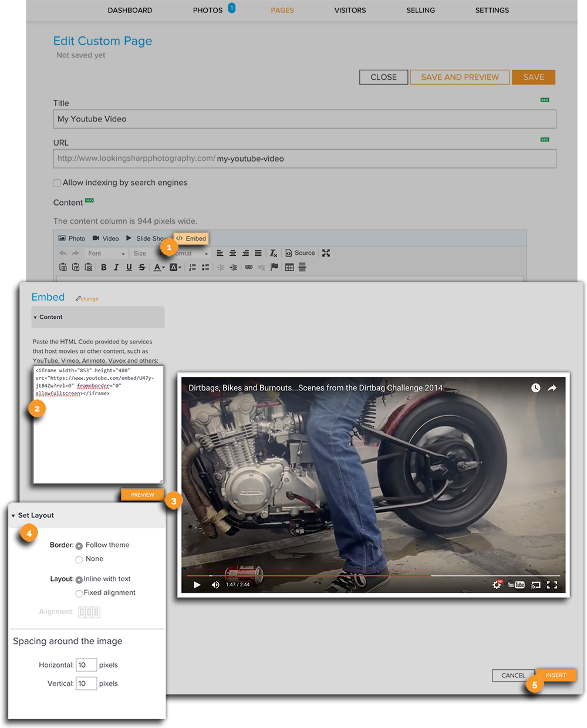Click the Save button

(534, 77)
